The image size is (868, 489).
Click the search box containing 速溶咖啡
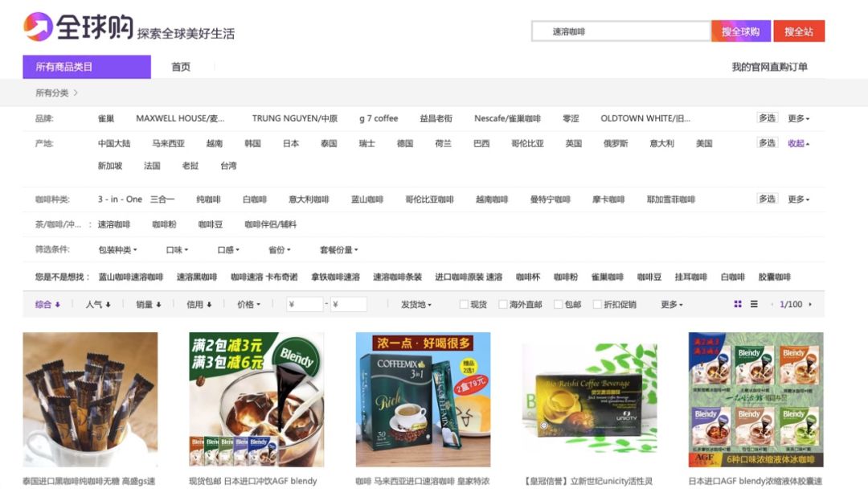coord(621,31)
